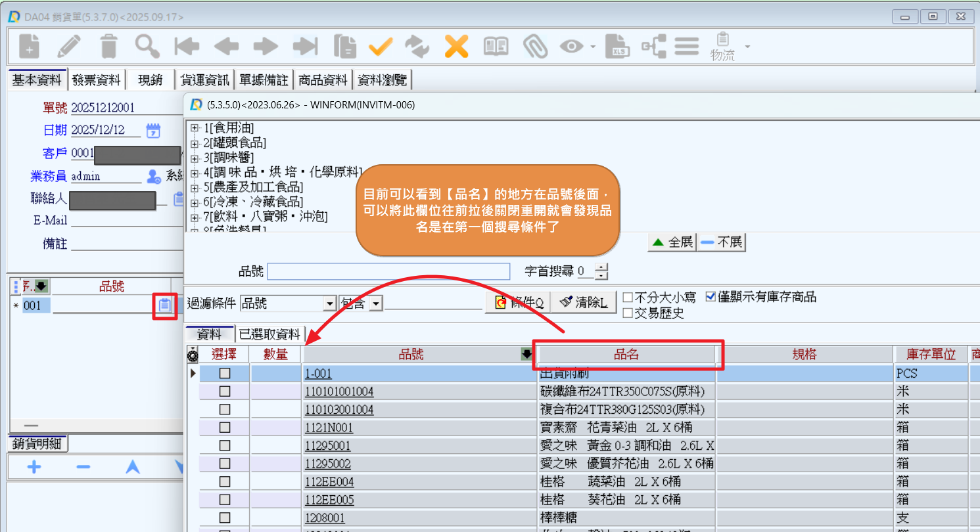Expand the 3[調味醬] category node

point(195,158)
